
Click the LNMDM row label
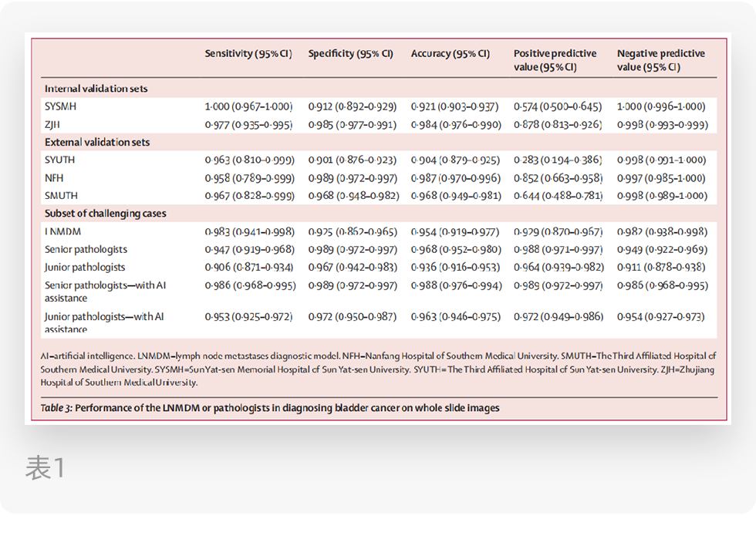click(x=62, y=232)
